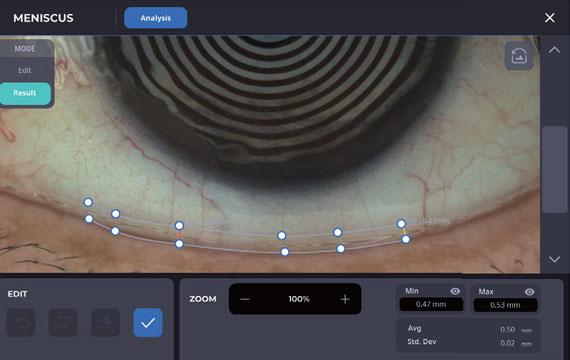Click the MODE panel header
Image resolution: width=570 pixels, height=360 pixels.
(x=25, y=48)
